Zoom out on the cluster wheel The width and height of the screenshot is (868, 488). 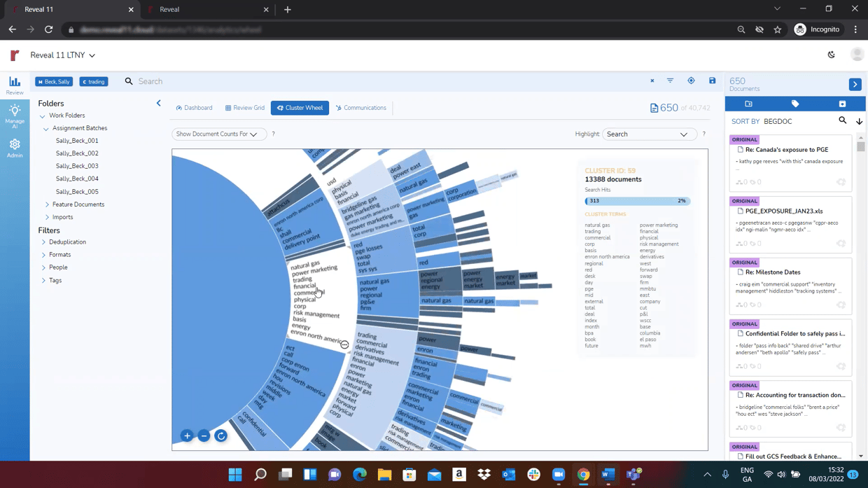click(x=204, y=436)
